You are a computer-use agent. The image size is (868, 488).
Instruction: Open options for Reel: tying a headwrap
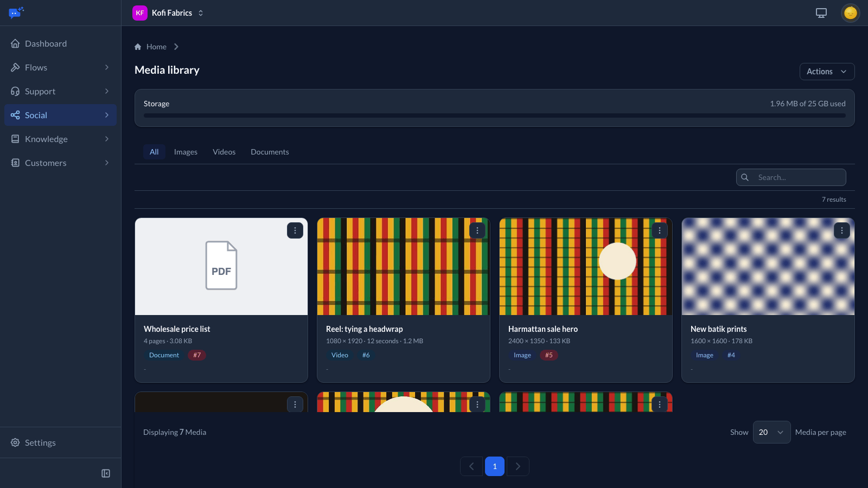point(477,230)
